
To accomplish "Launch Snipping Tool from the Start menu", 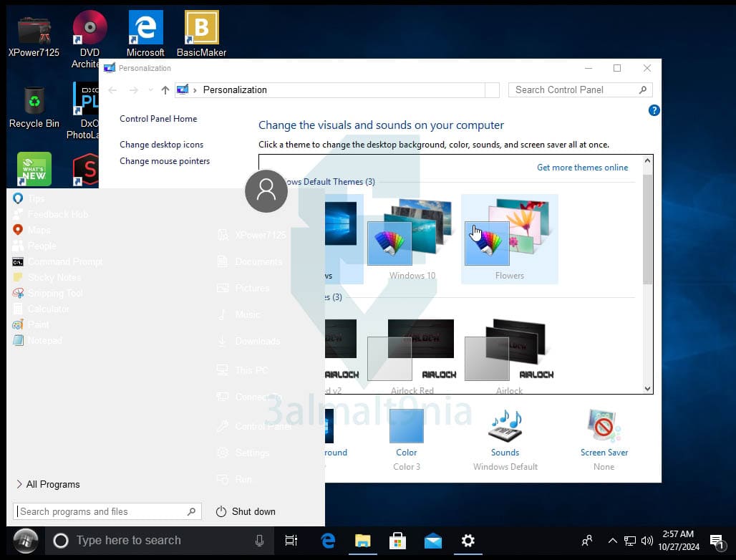I will point(48,294).
